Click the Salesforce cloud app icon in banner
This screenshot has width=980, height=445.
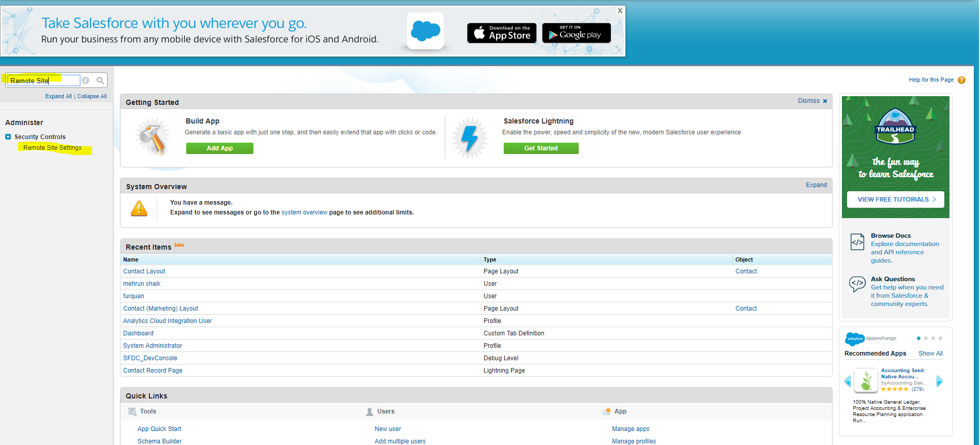(425, 31)
